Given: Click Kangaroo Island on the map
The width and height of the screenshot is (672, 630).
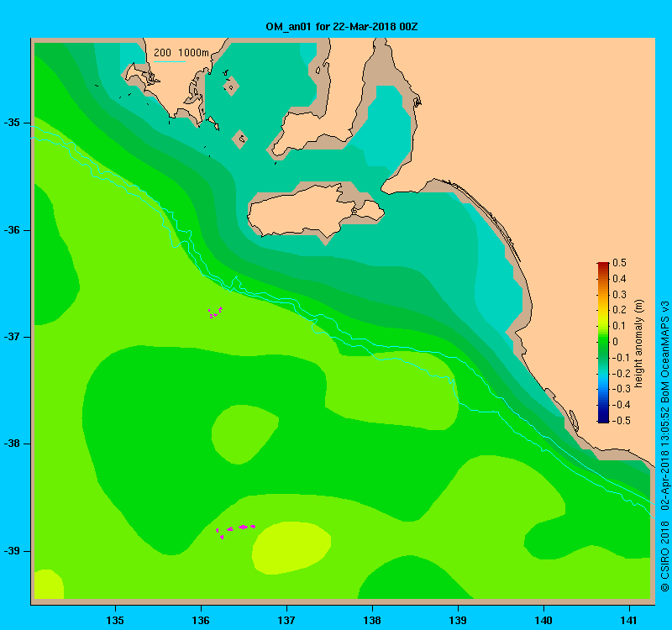Looking at the screenshot, I should (x=316, y=209).
